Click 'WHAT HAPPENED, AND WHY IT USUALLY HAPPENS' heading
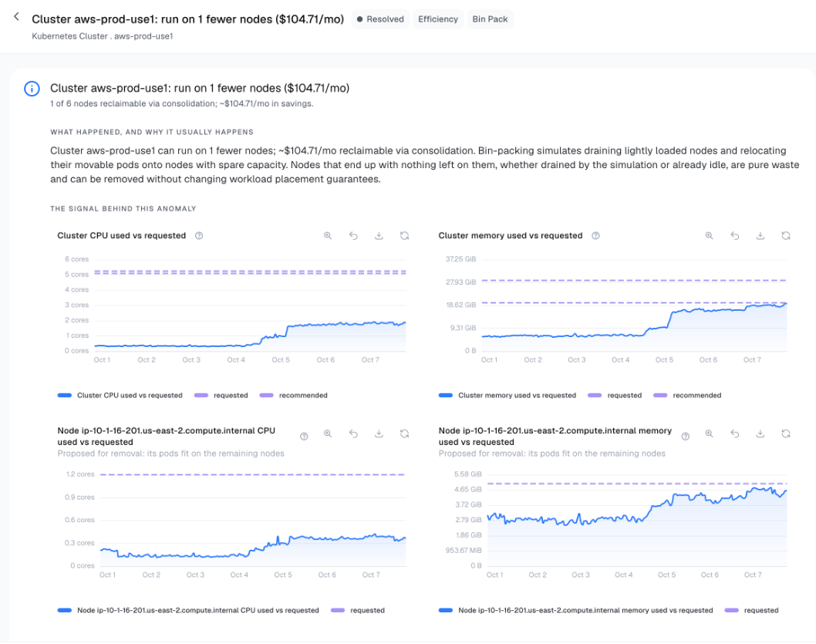Image resolution: width=816 pixels, height=644 pixels. (152, 132)
